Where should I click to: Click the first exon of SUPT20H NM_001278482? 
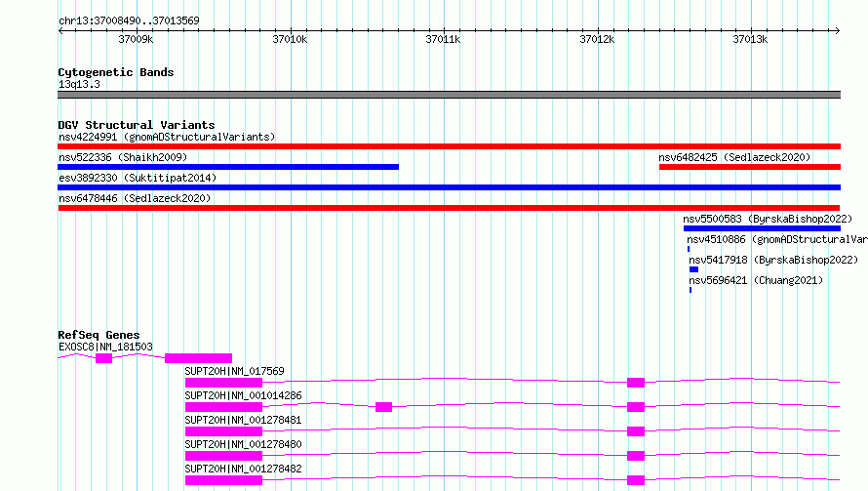click(x=223, y=480)
